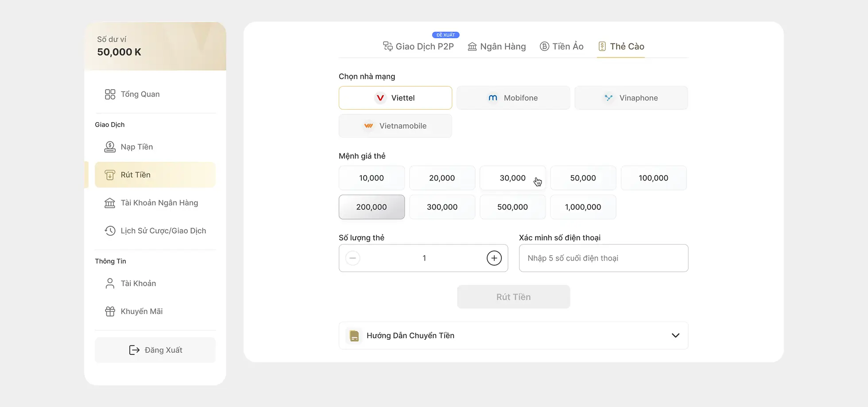Image resolution: width=868 pixels, height=407 pixels.
Task: Open Khuyến Mãi in the sidebar
Action: pos(155,311)
